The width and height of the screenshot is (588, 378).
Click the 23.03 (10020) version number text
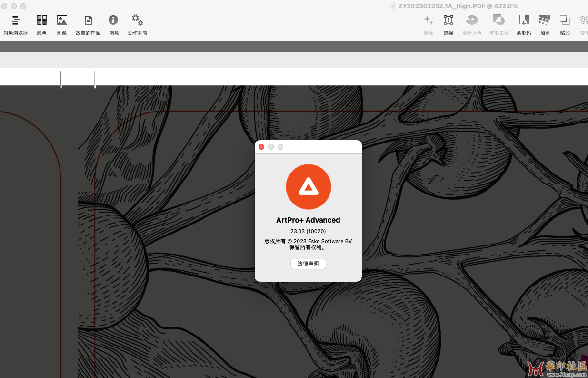pos(308,231)
